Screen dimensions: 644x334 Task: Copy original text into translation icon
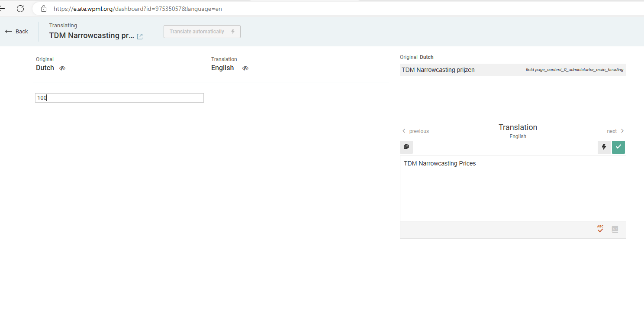pyautogui.click(x=406, y=147)
